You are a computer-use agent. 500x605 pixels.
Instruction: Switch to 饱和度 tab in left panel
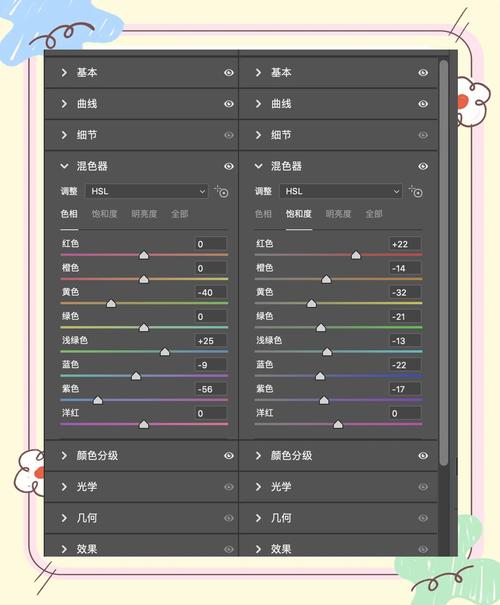[105, 214]
